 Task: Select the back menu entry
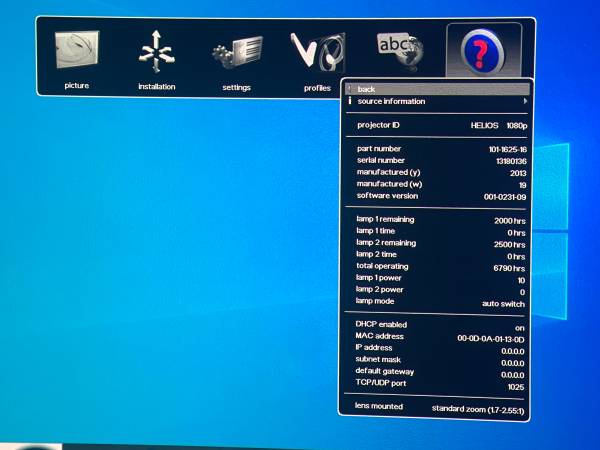366,89
